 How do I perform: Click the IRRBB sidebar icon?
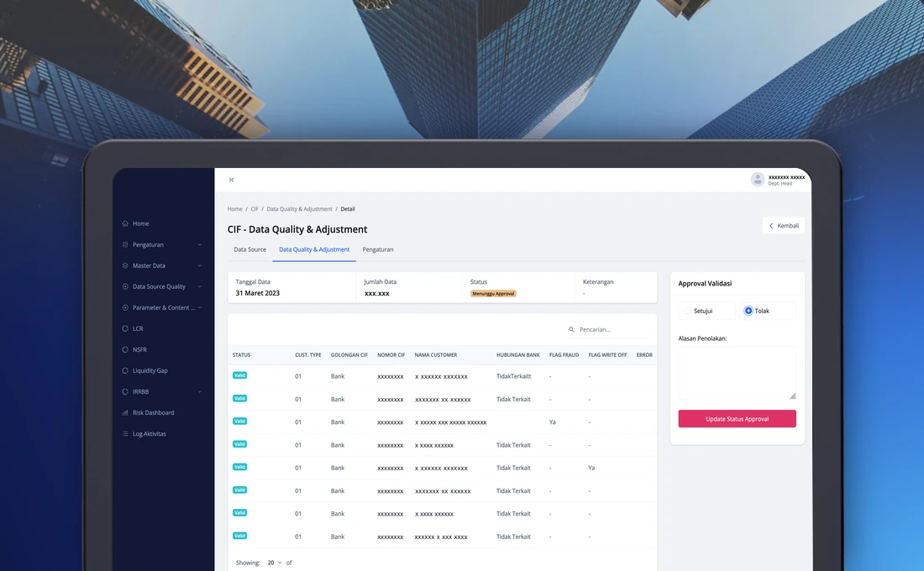(x=125, y=392)
